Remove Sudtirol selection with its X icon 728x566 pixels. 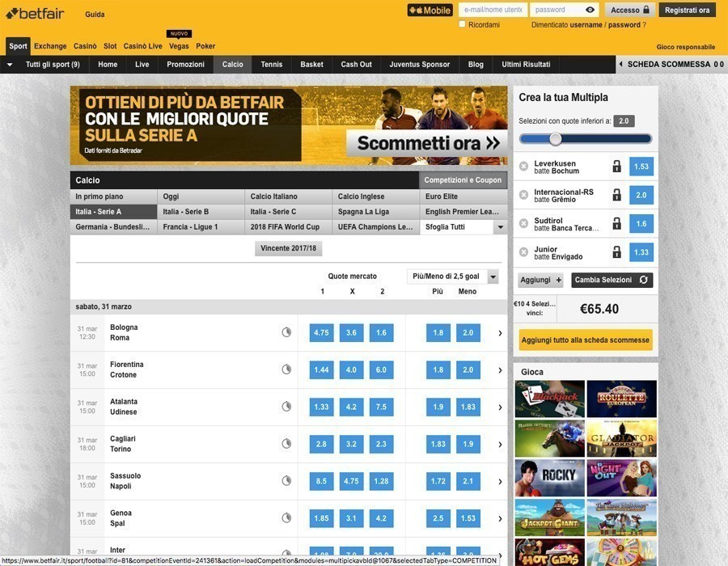tap(523, 224)
